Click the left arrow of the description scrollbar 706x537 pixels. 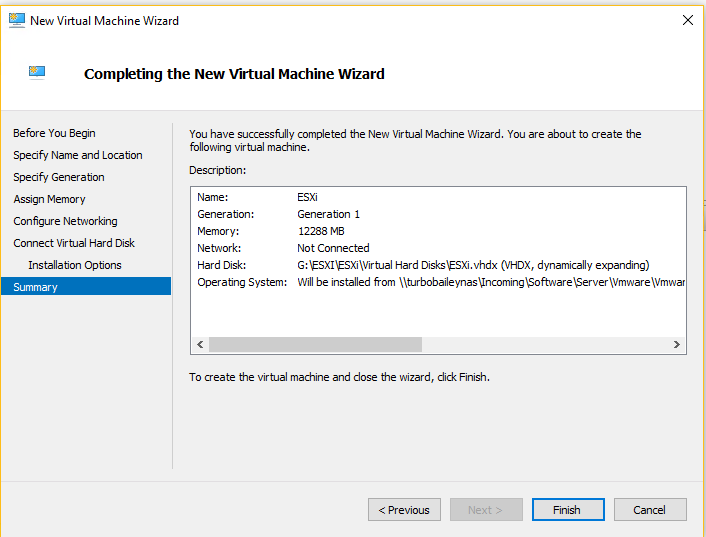200,345
